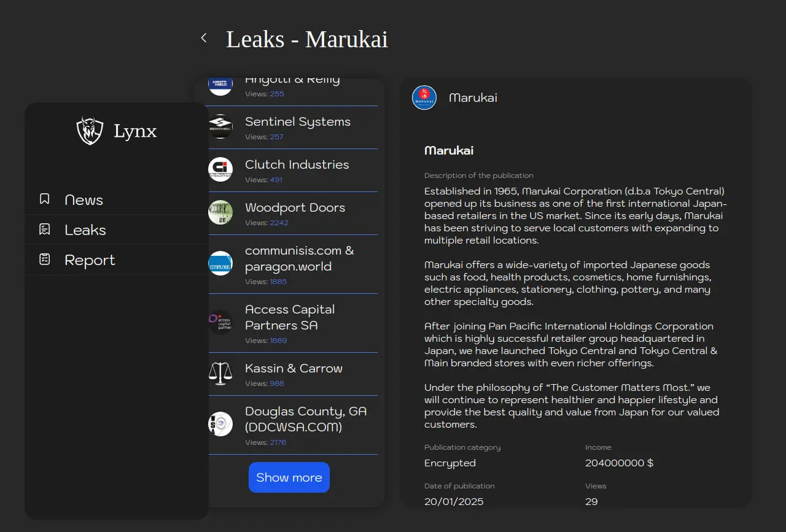Click the back arrow beside Leaks title
786x532 pixels.
pyautogui.click(x=204, y=38)
